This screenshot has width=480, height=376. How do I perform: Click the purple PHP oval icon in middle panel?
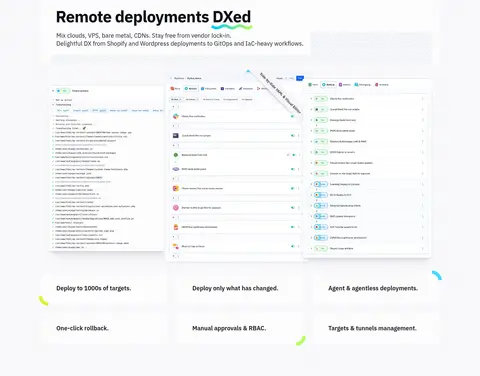tap(176, 169)
